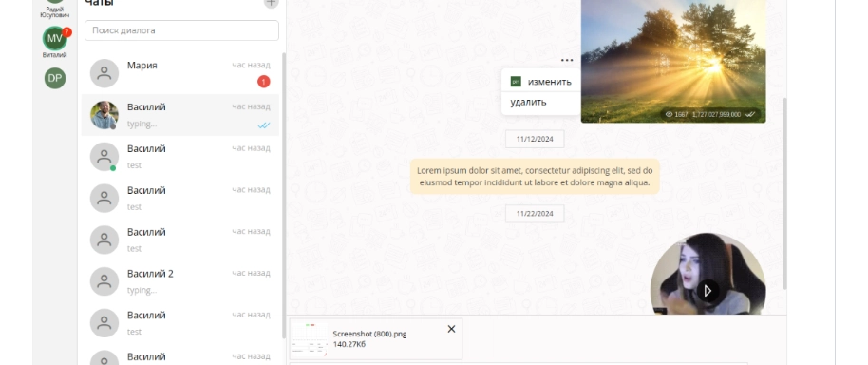Play the round video message
This screenshot has width=868, height=365.
(708, 290)
